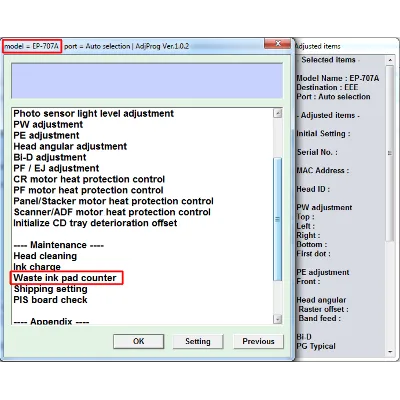Select PW adjustment in the list
The height and width of the screenshot is (400, 400).
point(48,124)
